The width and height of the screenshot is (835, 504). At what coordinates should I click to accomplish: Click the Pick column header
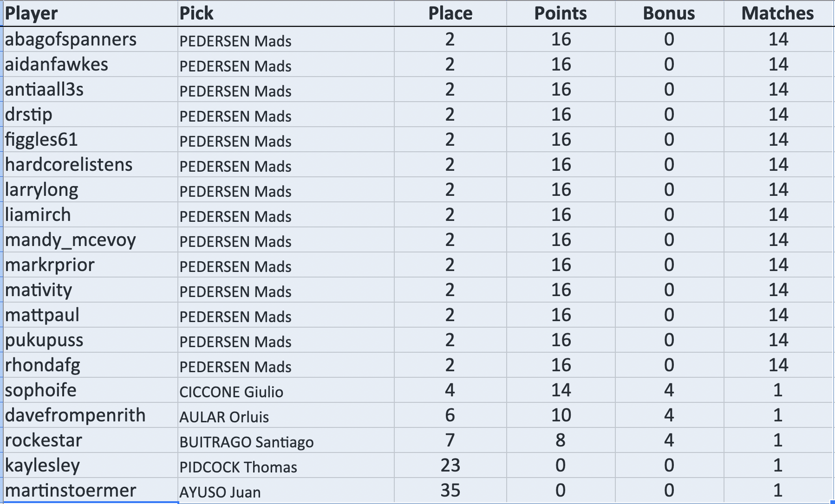point(196,13)
